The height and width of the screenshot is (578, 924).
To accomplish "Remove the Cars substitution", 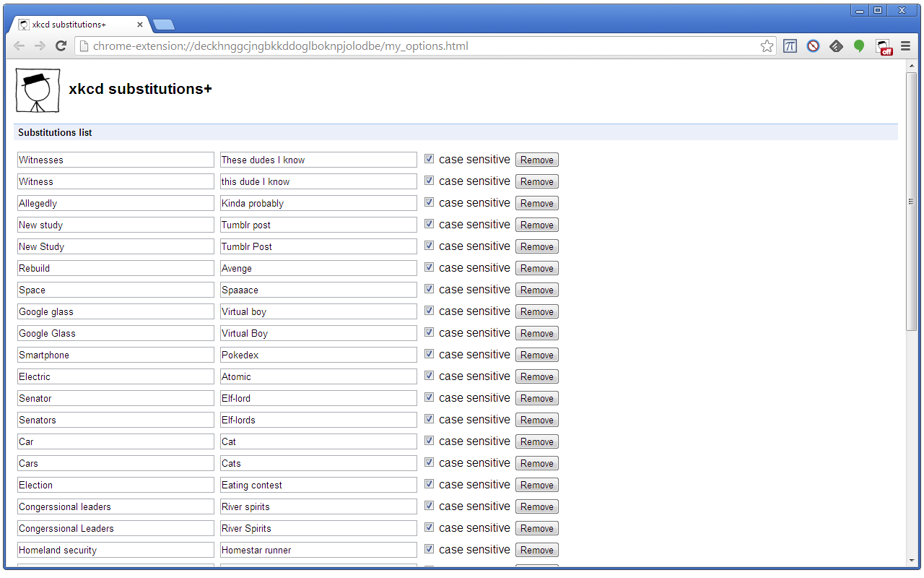I will coord(537,463).
